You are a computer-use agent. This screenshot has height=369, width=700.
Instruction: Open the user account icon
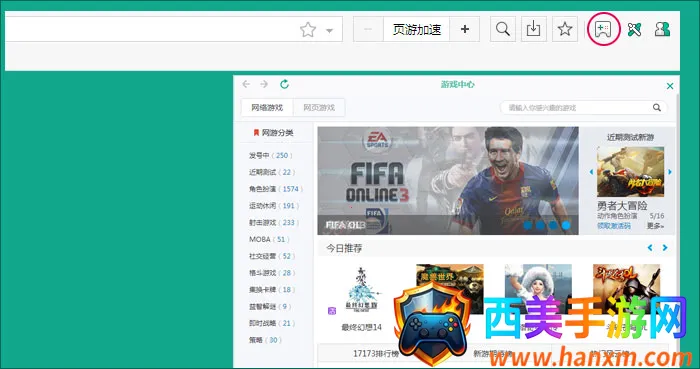tap(662, 29)
